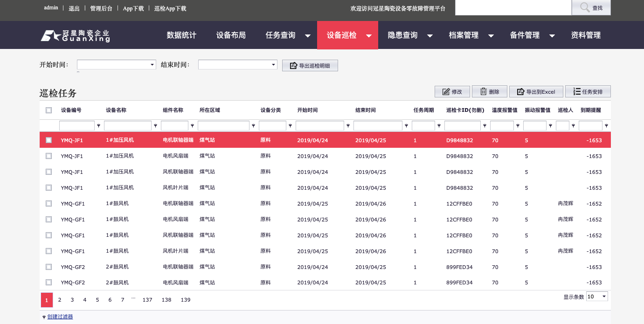This screenshot has height=324, width=644.
Task: Click the 任务安排 button
Action: [x=588, y=92]
